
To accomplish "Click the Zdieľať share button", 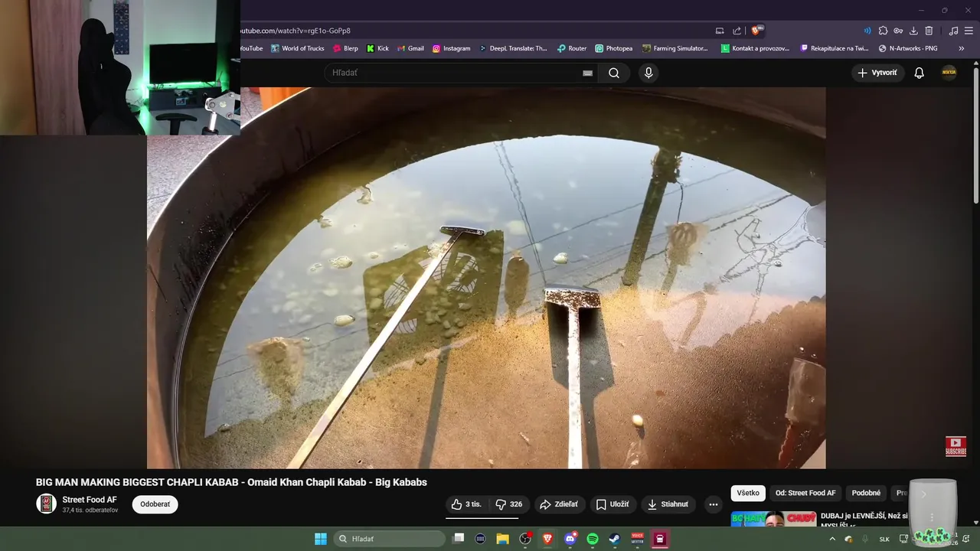I will pos(559,504).
